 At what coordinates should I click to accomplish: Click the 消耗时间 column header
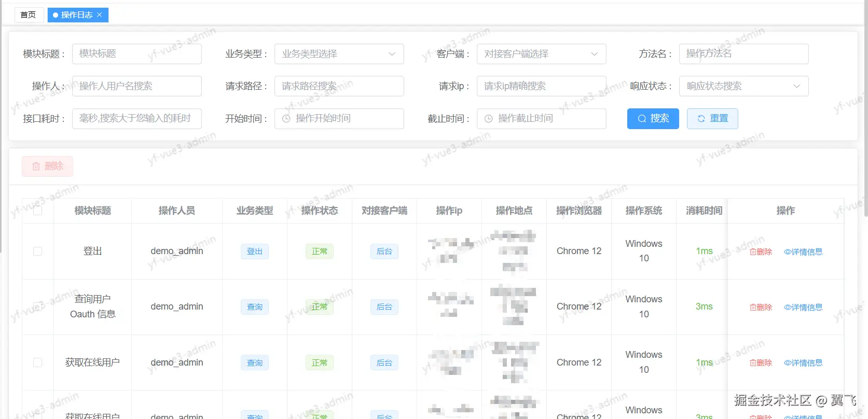tap(704, 211)
